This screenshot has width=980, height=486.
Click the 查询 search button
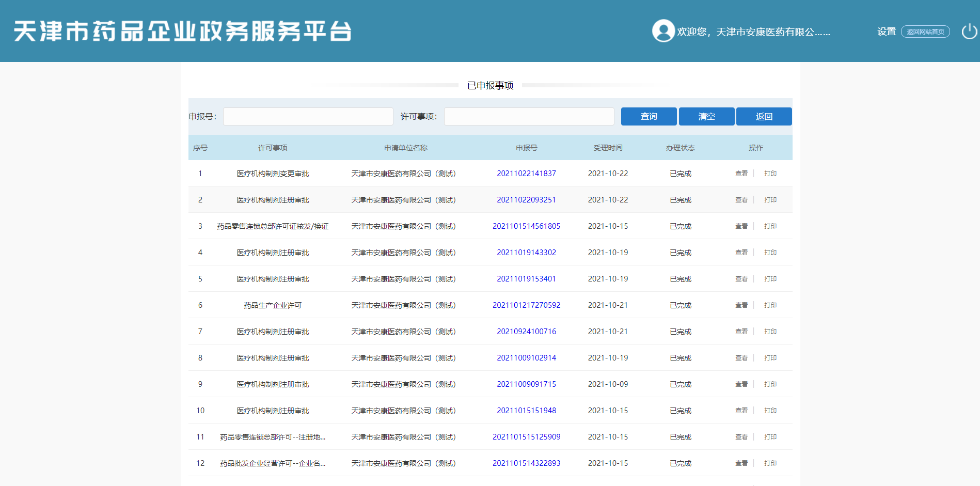tap(649, 117)
